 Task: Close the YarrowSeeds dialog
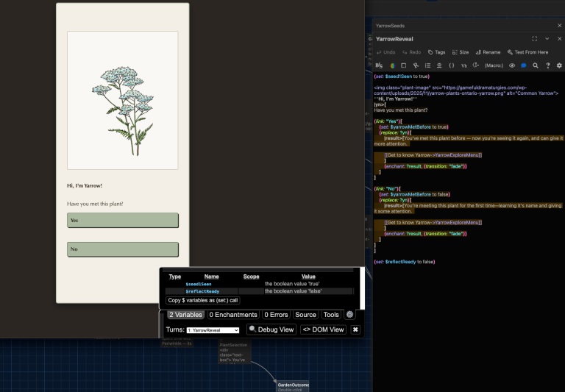pyautogui.click(x=559, y=26)
